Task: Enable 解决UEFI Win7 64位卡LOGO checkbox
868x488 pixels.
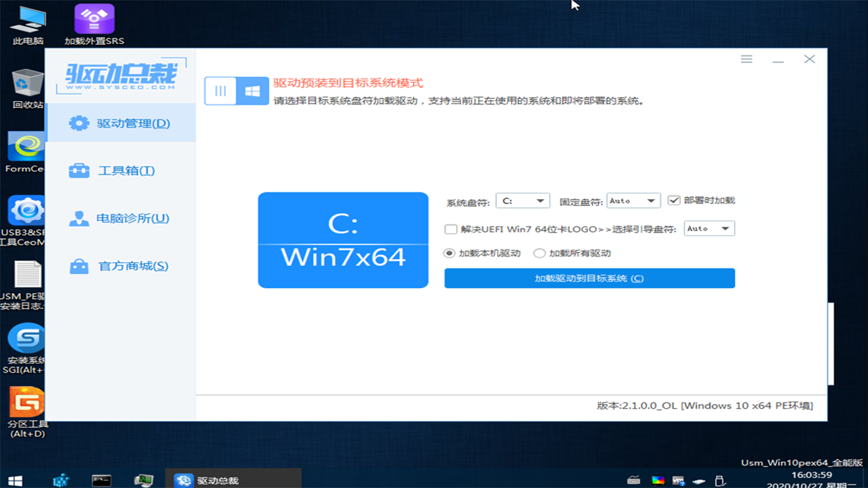Action: [450, 228]
